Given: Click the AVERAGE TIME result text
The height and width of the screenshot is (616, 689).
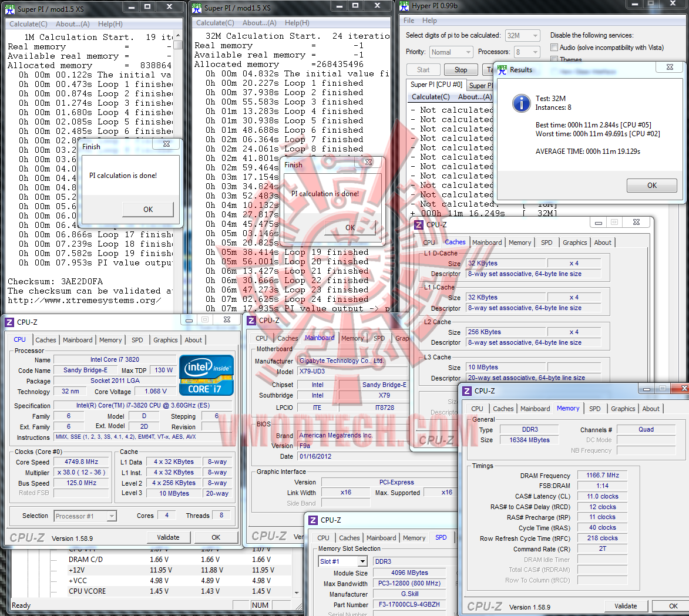Looking at the screenshot, I should 587,152.
